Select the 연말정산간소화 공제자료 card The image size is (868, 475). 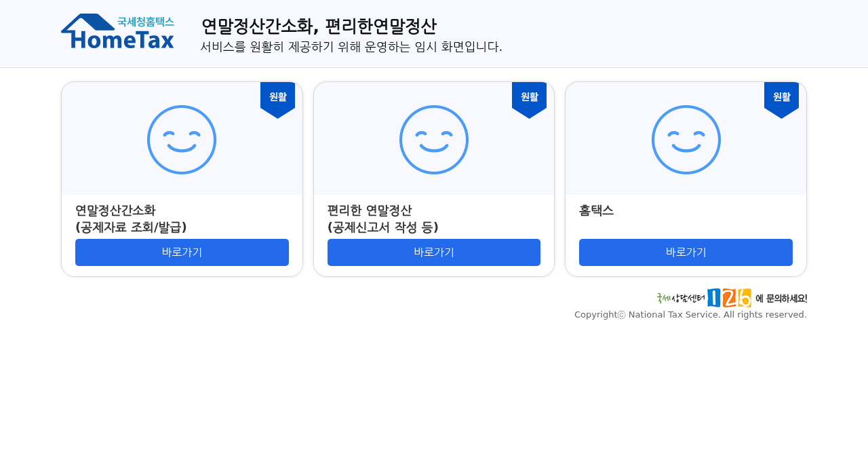point(182,178)
